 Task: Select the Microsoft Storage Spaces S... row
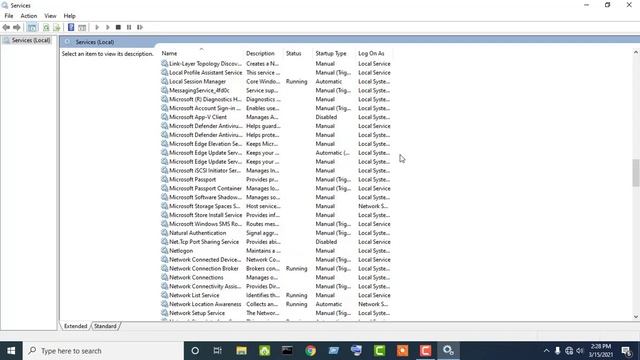[x=276, y=206]
